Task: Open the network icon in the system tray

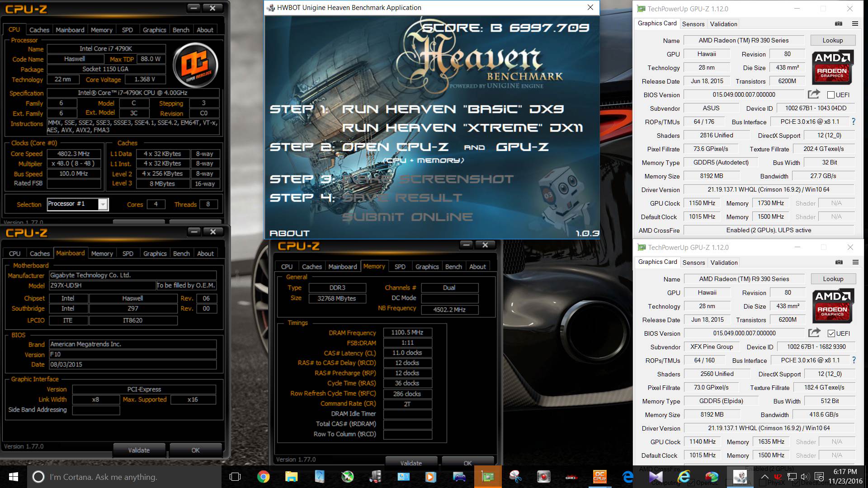Action: [x=792, y=477]
